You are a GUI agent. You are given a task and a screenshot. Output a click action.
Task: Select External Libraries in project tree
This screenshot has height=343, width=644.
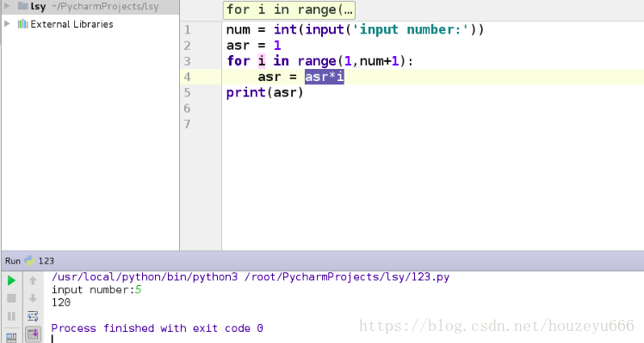[x=71, y=24]
